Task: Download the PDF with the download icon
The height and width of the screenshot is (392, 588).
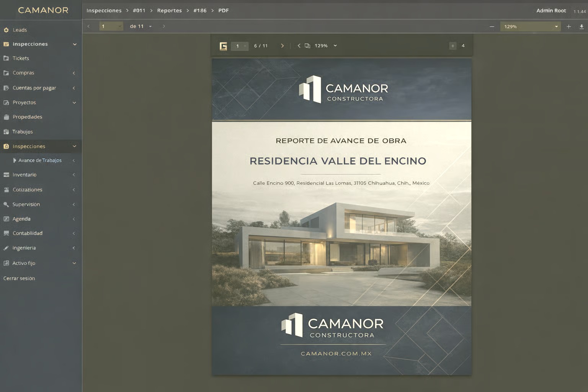Action: [x=581, y=26]
